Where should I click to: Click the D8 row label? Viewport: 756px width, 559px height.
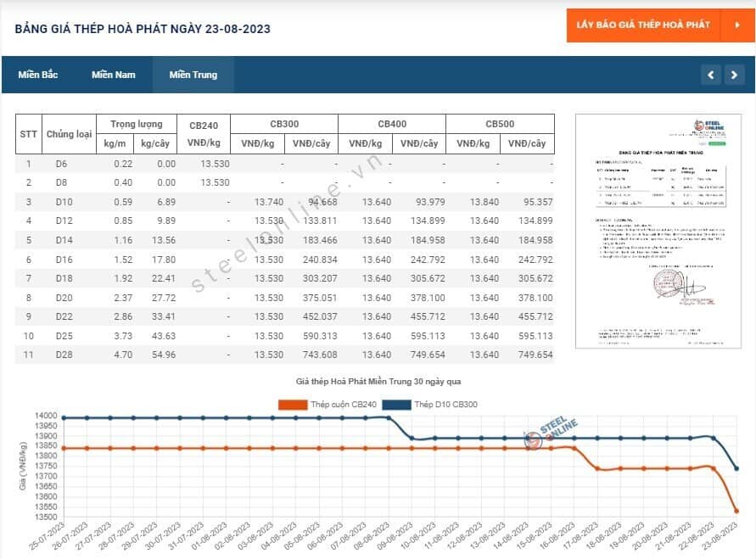61,182
